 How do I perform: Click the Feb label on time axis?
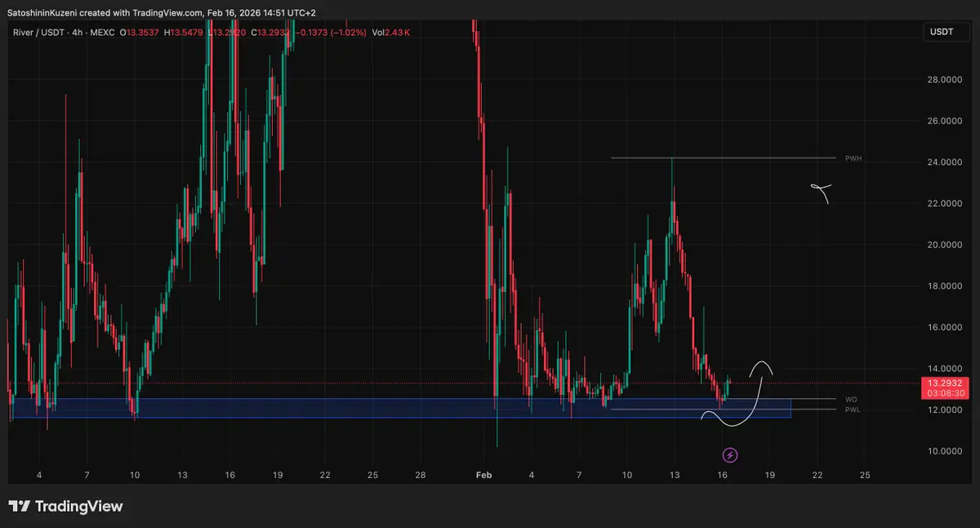click(x=483, y=475)
